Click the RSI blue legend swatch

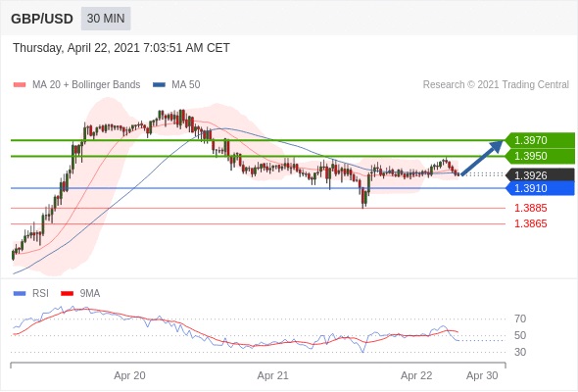20,294
